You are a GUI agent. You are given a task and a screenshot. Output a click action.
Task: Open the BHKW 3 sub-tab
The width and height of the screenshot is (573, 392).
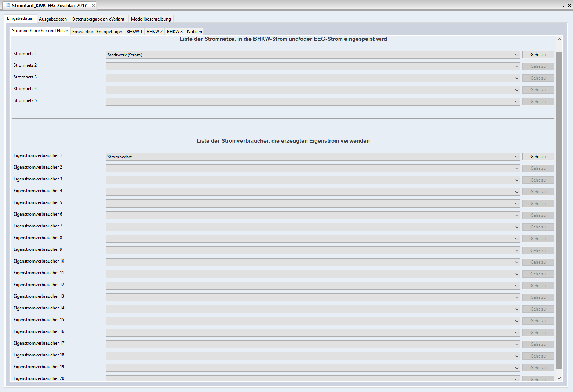coord(175,32)
